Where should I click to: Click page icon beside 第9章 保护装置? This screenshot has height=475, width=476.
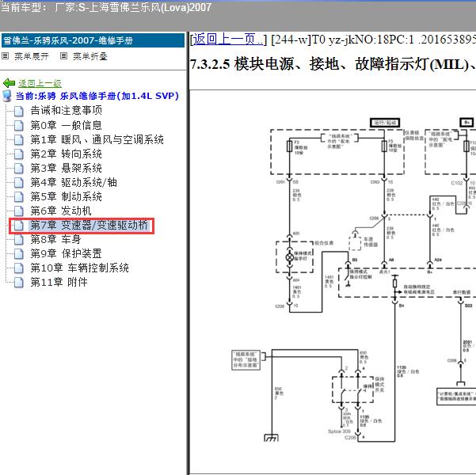(19, 254)
